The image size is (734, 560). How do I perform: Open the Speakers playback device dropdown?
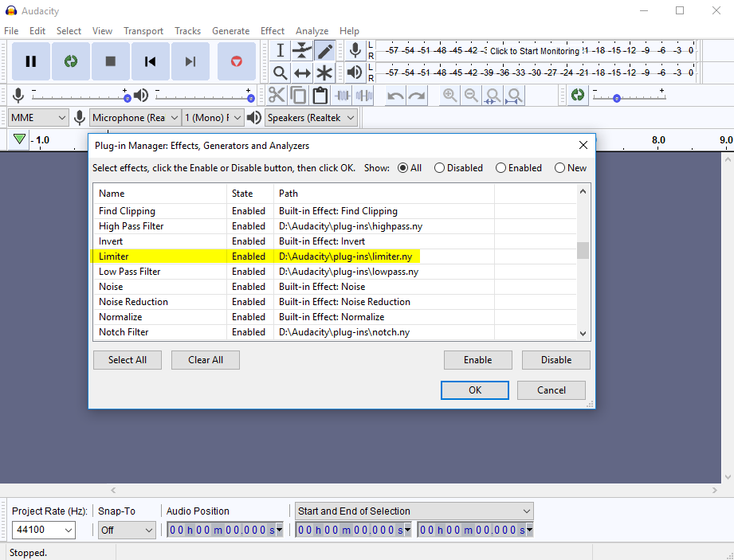click(x=312, y=118)
